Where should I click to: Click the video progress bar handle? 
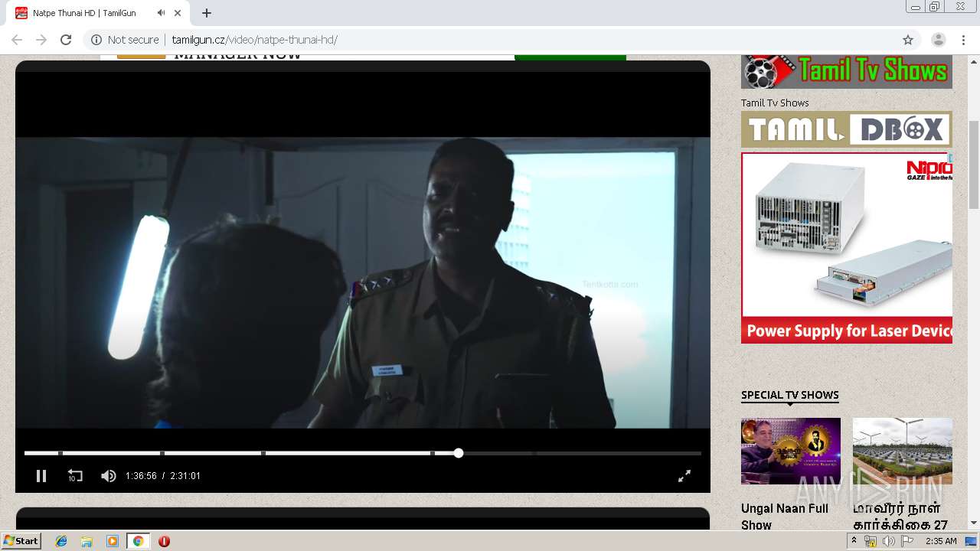coord(458,453)
